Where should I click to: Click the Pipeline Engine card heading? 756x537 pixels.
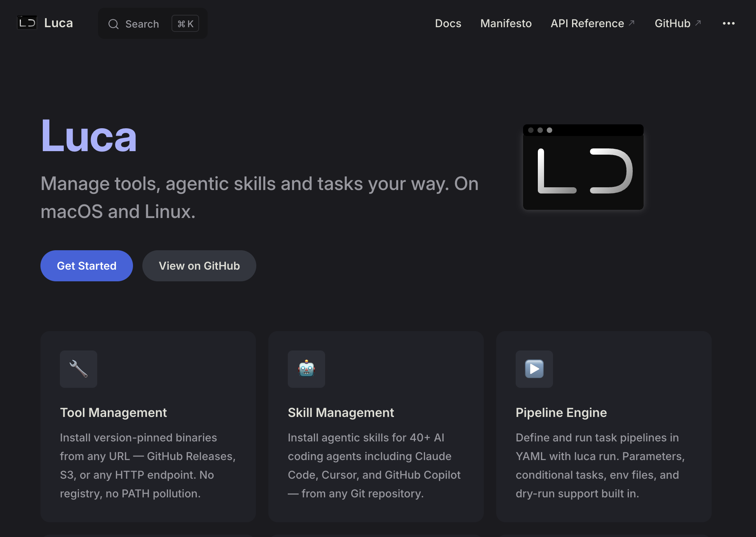click(x=561, y=412)
